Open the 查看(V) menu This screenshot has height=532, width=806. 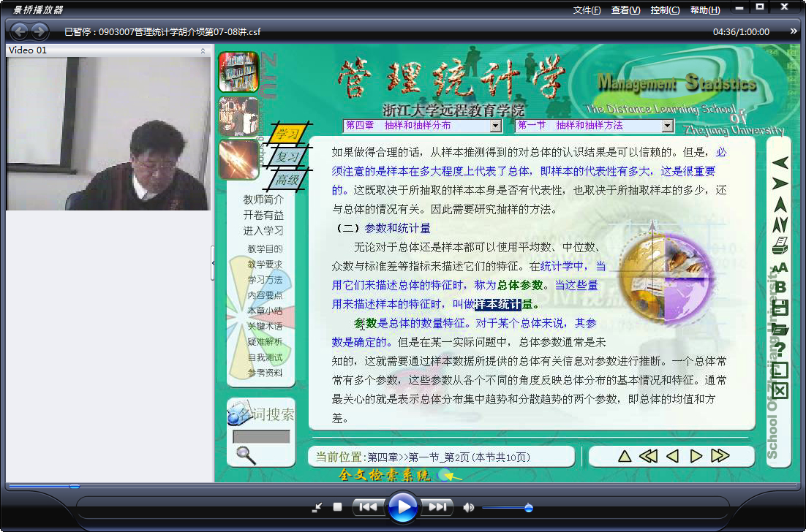(625, 9)
